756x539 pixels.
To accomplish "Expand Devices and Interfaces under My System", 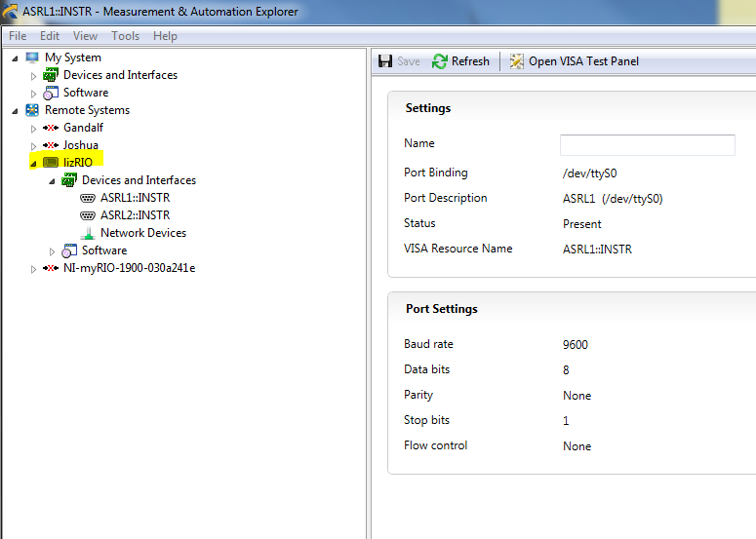I will click(33, 76).
